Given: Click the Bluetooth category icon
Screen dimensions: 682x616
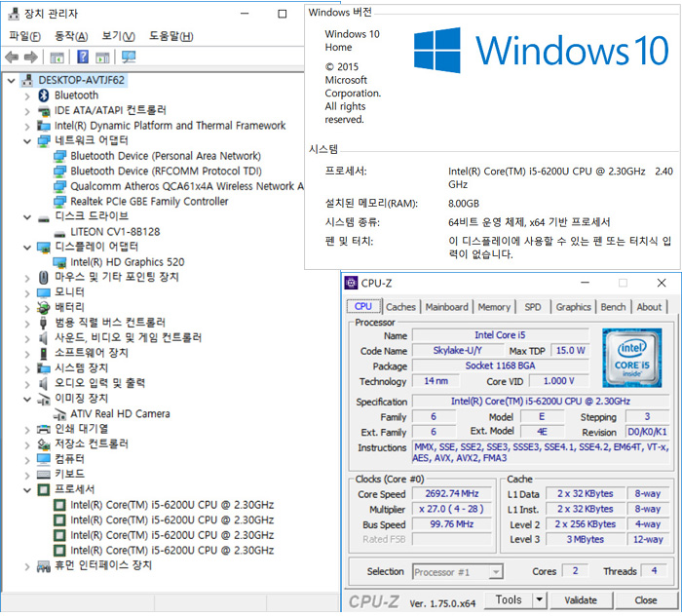Looking at the screenshot, I should click(44, 96).
